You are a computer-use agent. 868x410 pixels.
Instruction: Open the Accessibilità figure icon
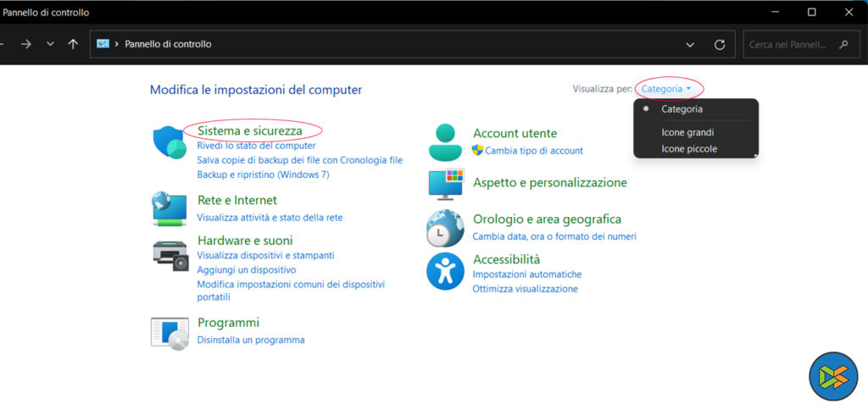[x=445, y=271]
